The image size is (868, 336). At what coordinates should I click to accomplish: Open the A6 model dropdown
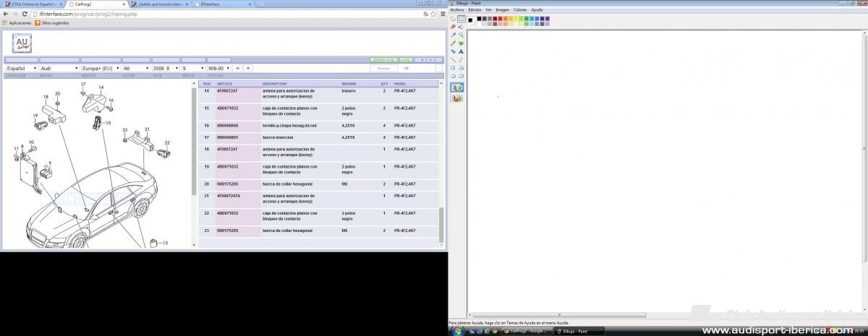click(x=135, y=68)
